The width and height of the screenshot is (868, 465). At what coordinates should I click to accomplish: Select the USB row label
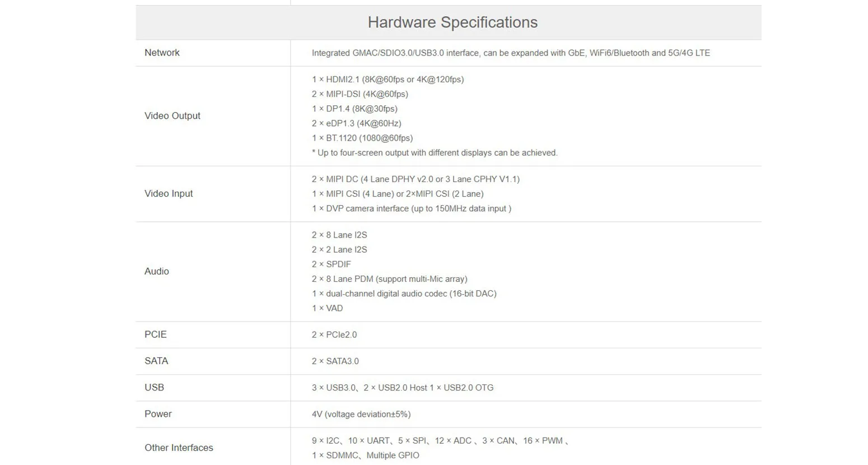click(x=154, y=388)
